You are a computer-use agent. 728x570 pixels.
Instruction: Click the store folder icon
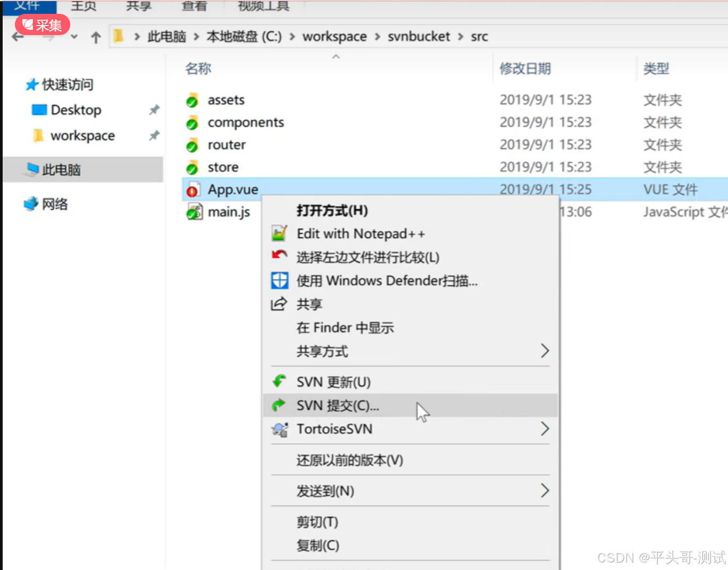(x=192, y=168)
